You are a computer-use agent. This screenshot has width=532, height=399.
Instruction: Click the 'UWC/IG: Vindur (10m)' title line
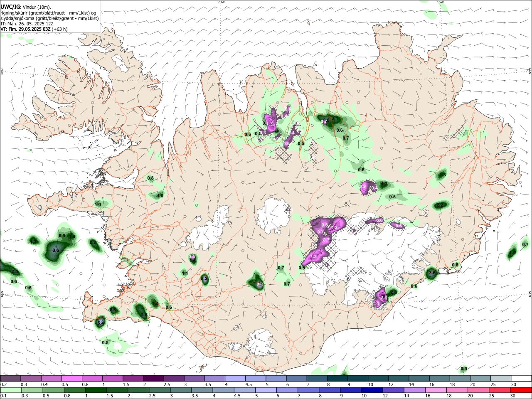(26, 7)
